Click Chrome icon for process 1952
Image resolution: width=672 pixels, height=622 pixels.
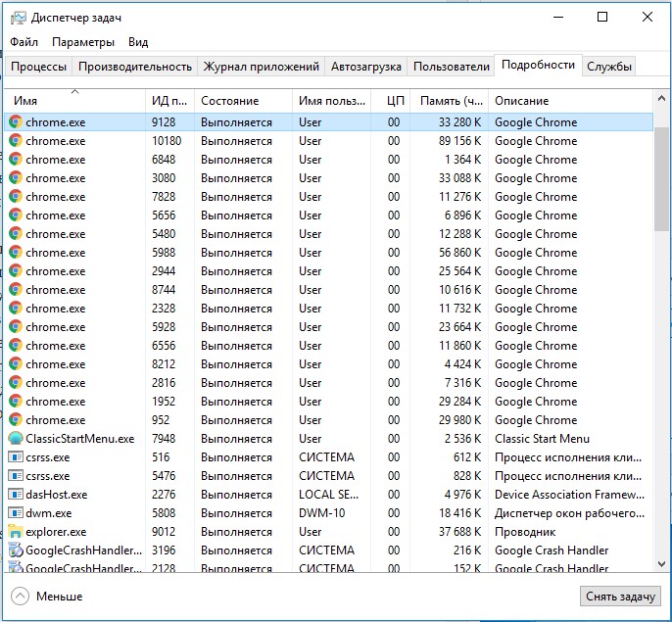(16, 402)
